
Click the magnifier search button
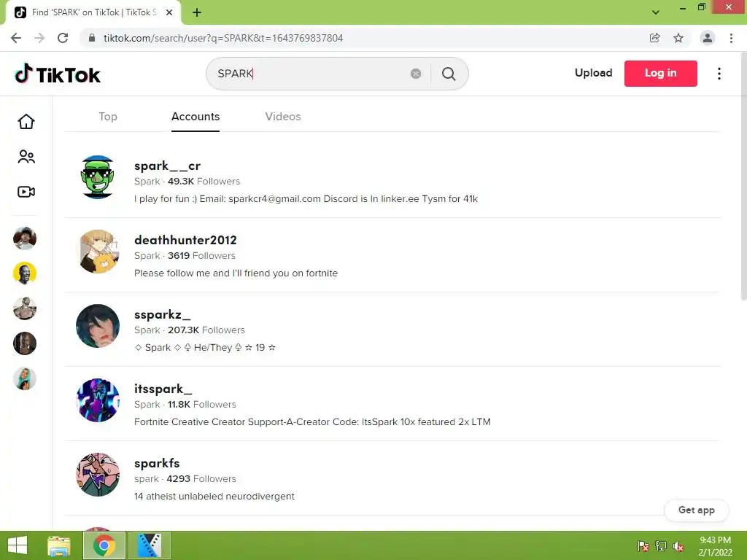(x=449, y=74)
